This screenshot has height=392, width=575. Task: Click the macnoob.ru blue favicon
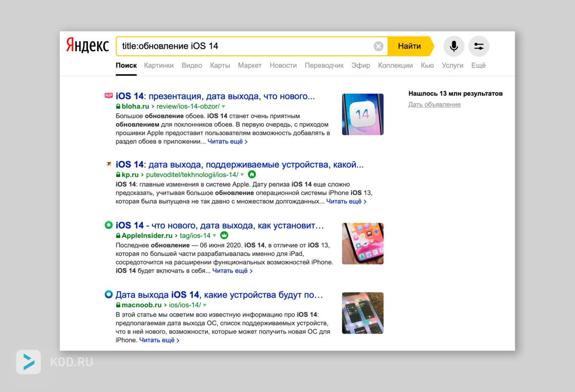pos(108,294)
